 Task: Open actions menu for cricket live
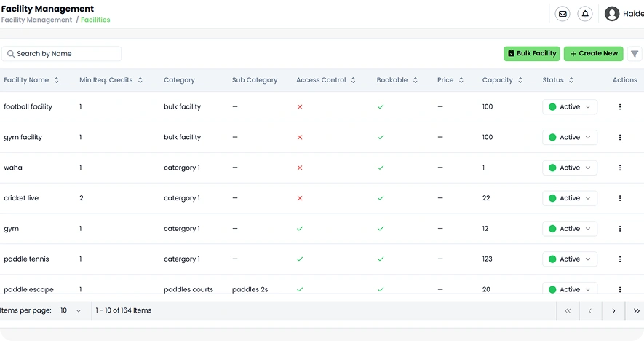click(x=620, y=198)
